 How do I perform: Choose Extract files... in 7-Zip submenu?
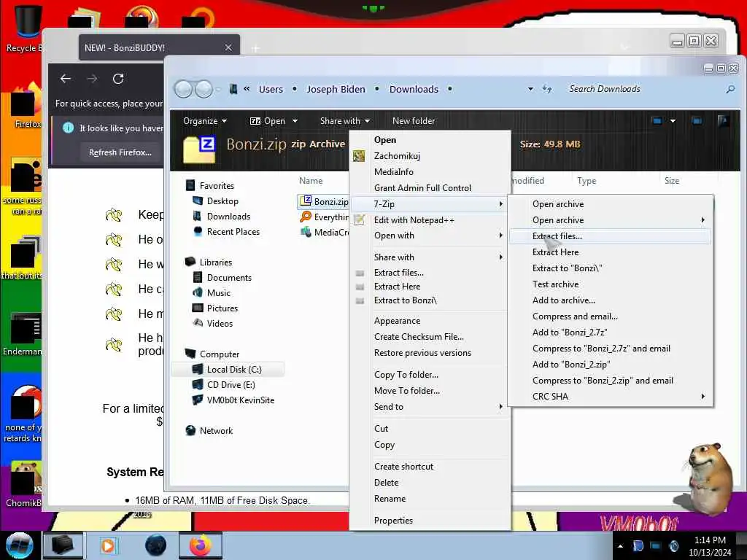point(611,236)
